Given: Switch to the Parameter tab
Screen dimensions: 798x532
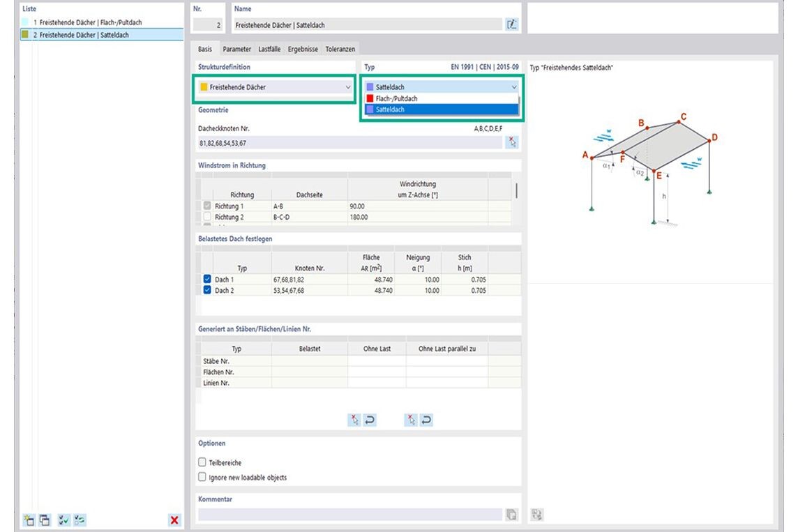Looking at the screenshot, I should coord(236,50).
